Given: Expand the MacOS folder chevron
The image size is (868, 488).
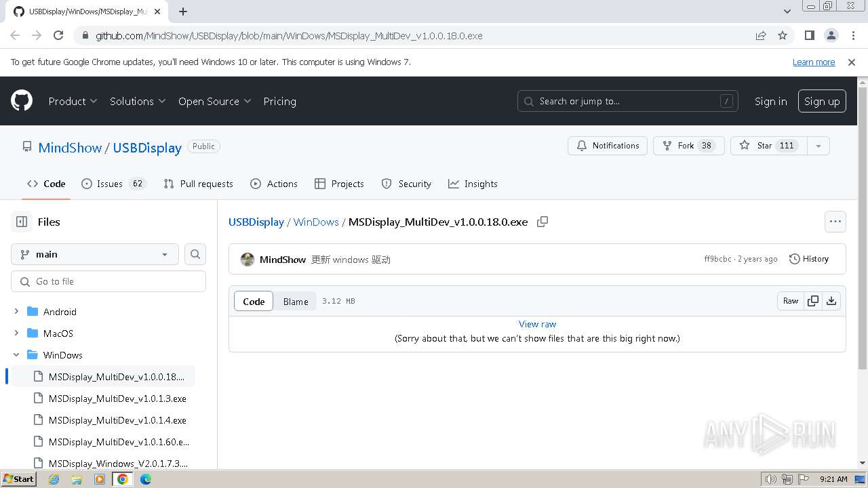Looking at the screenshot, I should (16, 333).
